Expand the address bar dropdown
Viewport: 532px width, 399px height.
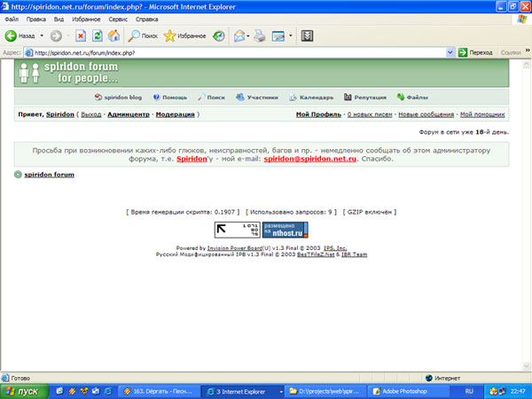tap(450, 52)
